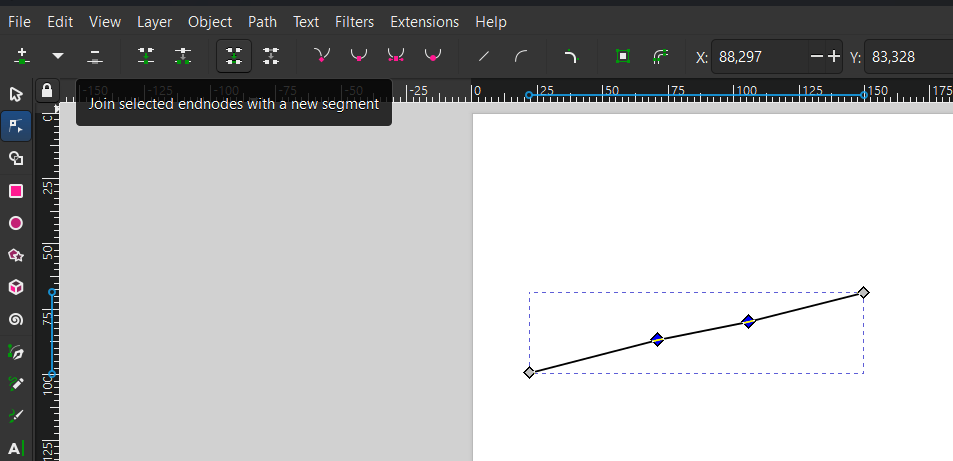
Task: Click the top-right end node of the path
Action: pos(863,293)
